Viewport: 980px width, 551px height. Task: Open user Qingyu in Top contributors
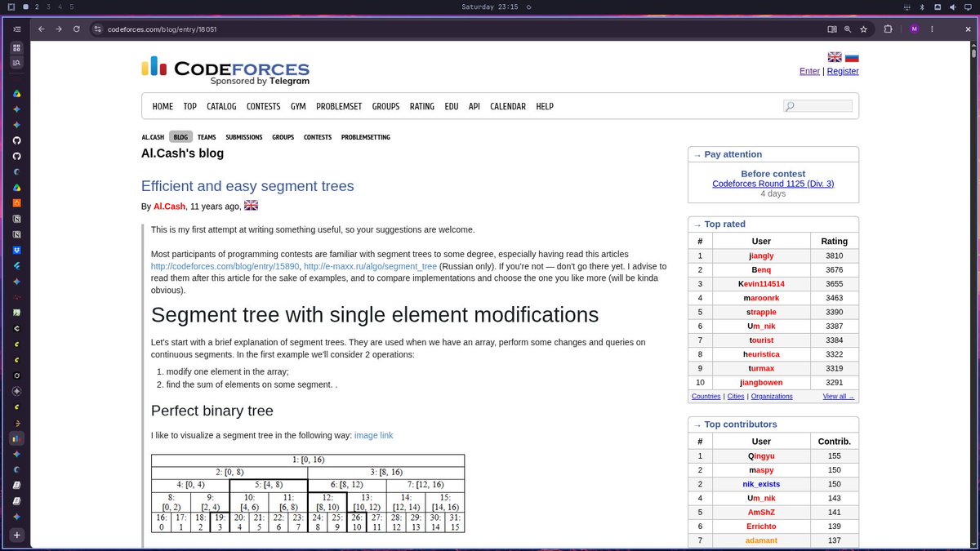click(761, 456)
